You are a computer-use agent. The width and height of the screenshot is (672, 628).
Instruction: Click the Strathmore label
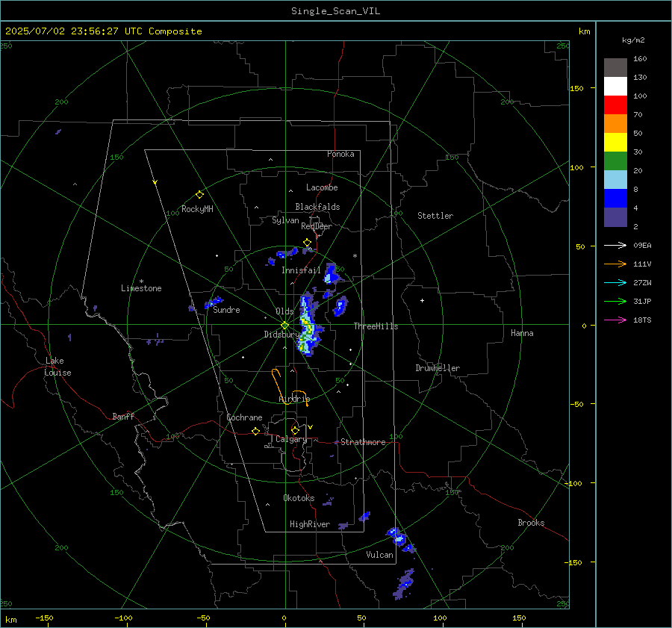(363, 442)
